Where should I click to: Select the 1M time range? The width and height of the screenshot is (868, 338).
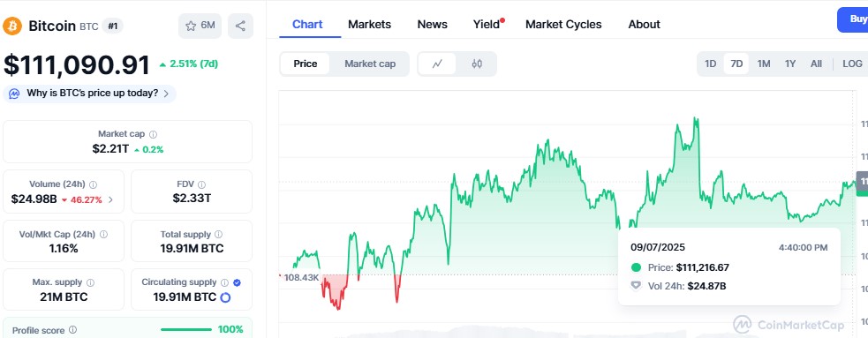764,64
